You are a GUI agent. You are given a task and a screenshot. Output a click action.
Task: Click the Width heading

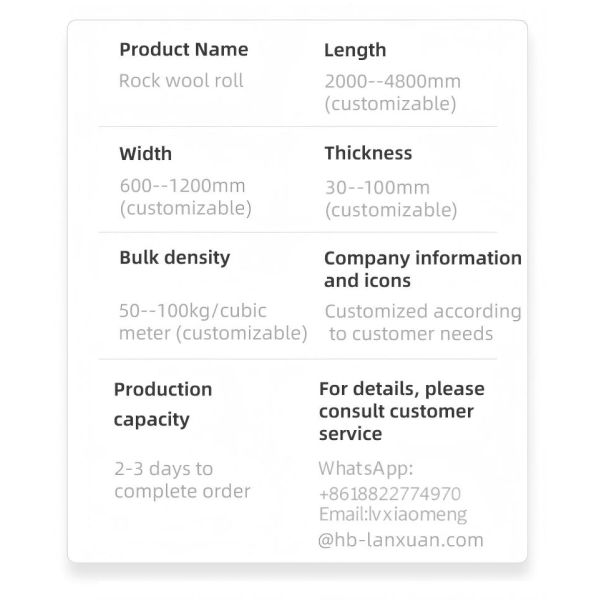(145, 154)
